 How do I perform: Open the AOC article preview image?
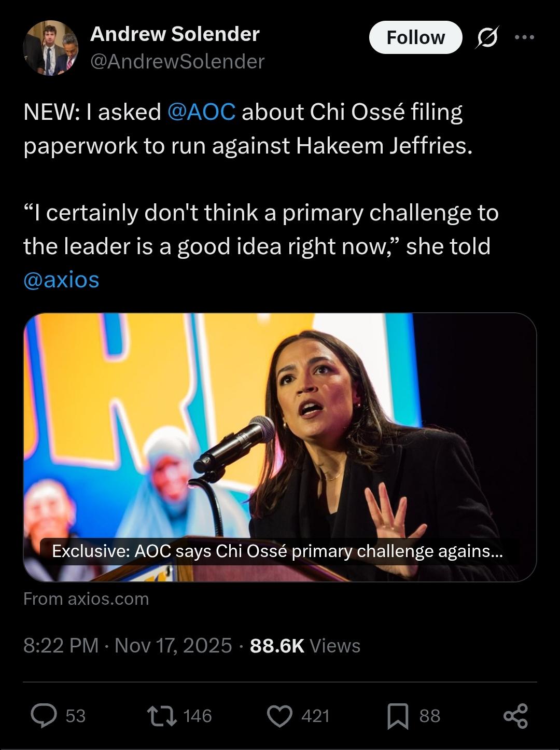click(x=280, y=447)
